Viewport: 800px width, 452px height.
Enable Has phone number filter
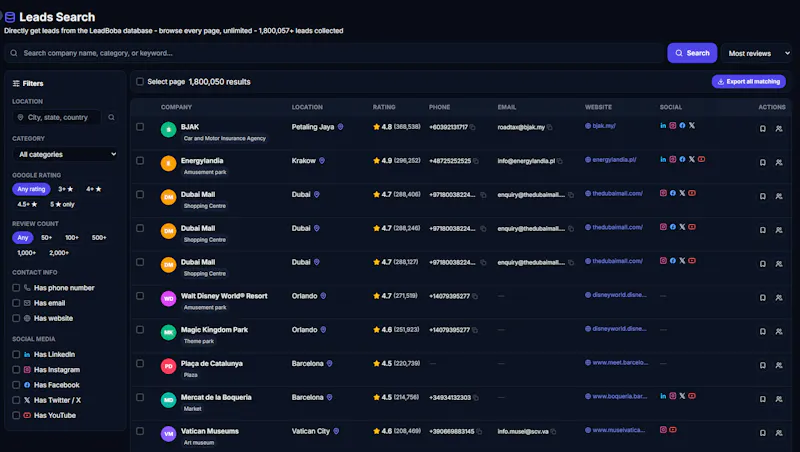point(16,288)
